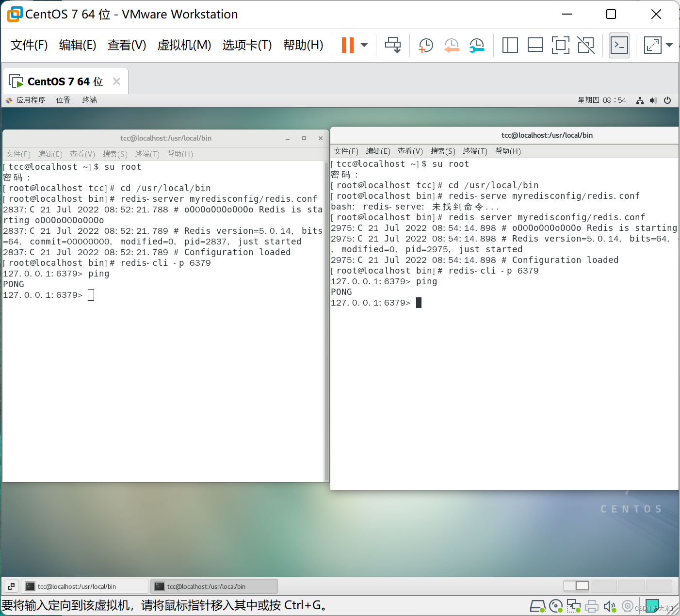Screen dimensions: 680x616
Task: Open 终端(T) menu in right terminal
Action: click(475, 151)
